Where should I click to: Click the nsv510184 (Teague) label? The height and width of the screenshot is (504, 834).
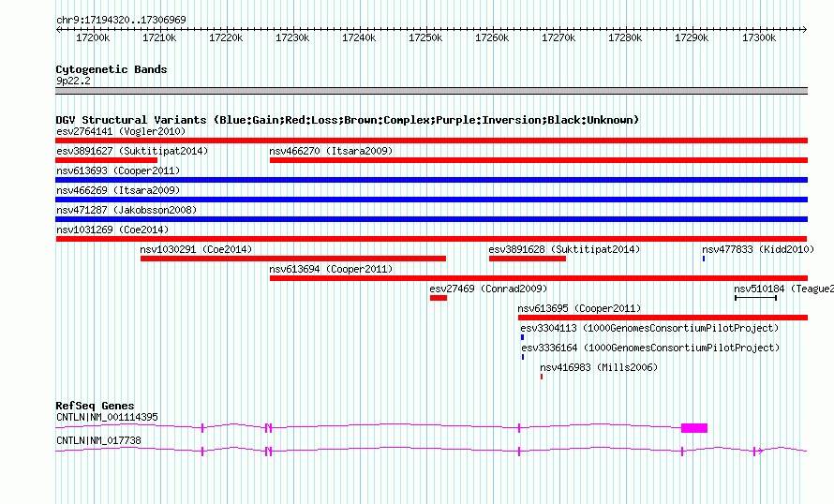[783, 289]
